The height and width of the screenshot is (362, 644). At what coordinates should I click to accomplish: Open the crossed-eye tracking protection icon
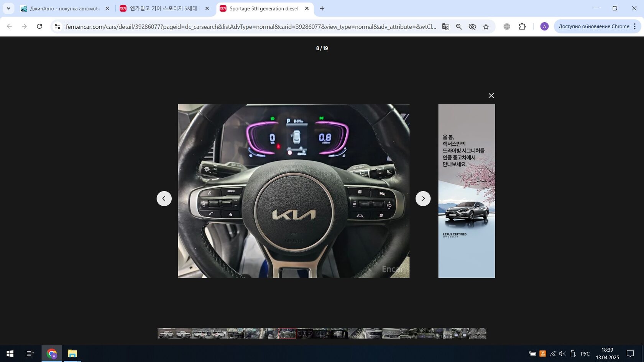[x=472, y=26]
